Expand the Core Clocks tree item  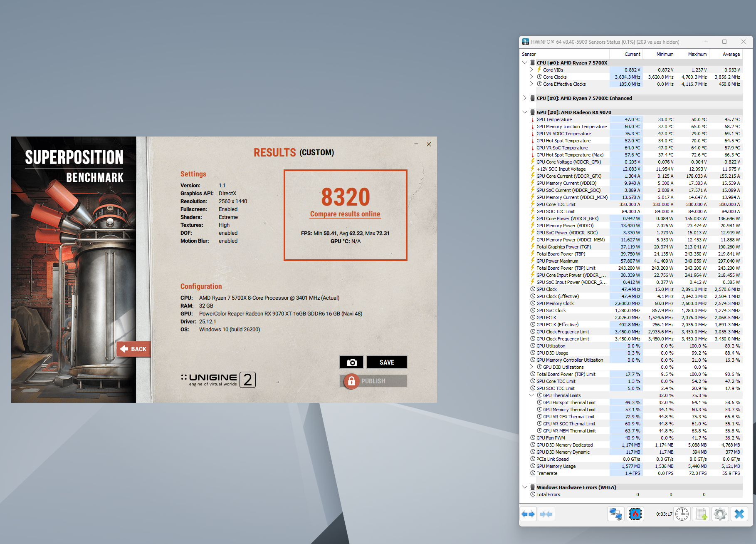point(531,77)
